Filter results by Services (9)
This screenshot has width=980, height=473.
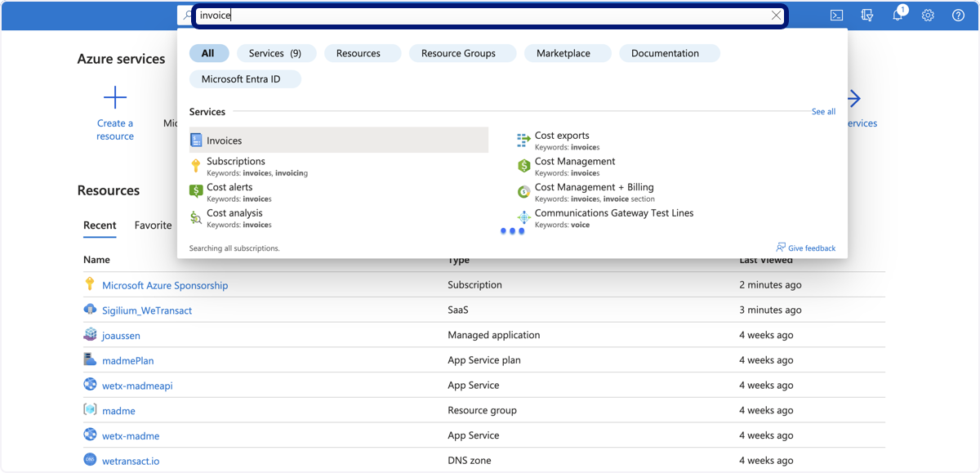(x=275, y=53)
